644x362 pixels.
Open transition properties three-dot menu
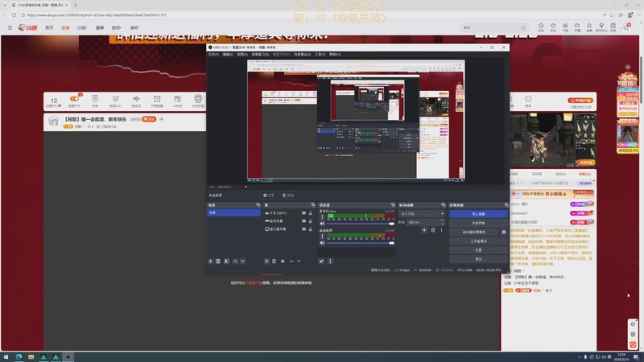pos(441,230)
